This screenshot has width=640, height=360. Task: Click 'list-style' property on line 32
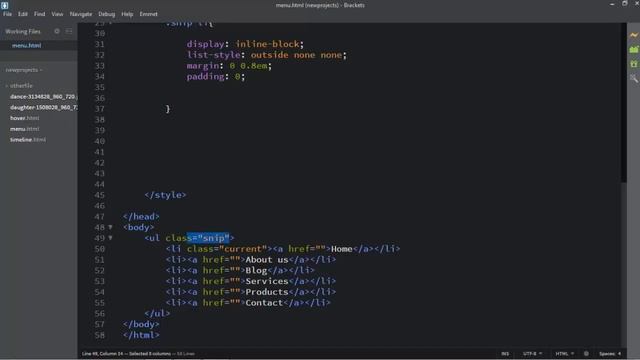(213, 55)
